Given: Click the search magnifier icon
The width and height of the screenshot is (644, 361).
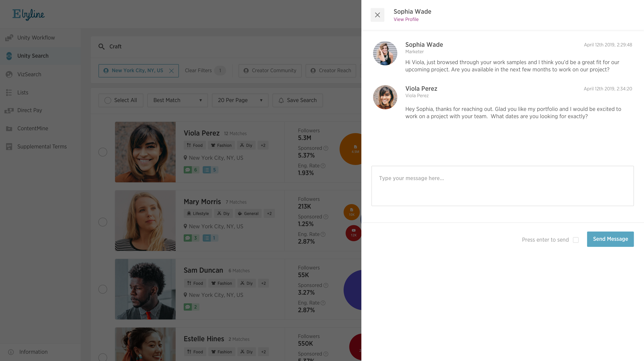Looking at the screenshot, I should pyautogui.click(x=101, y=46).
